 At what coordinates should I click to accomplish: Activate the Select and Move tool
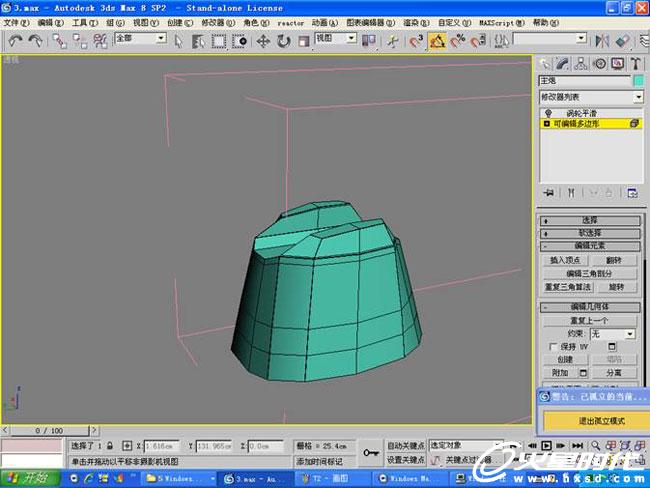pos(263,41)
